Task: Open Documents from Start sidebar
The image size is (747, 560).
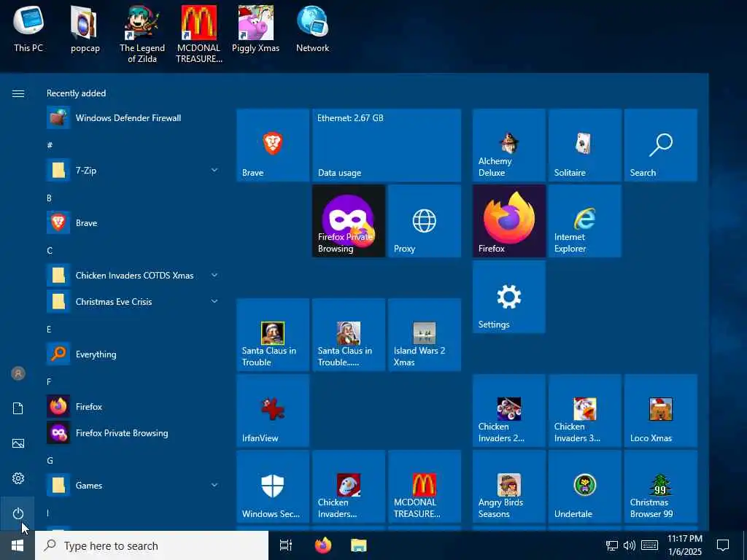Action: click(x=18, y=408)
